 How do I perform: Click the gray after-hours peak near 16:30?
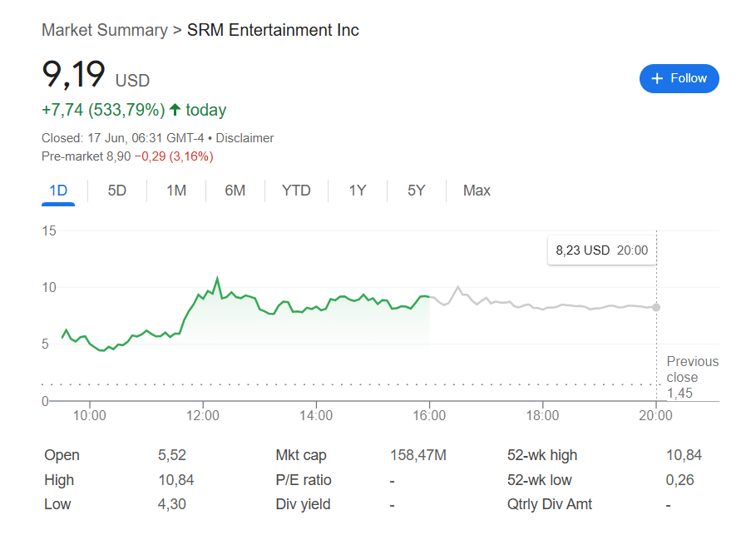(458, 288)
